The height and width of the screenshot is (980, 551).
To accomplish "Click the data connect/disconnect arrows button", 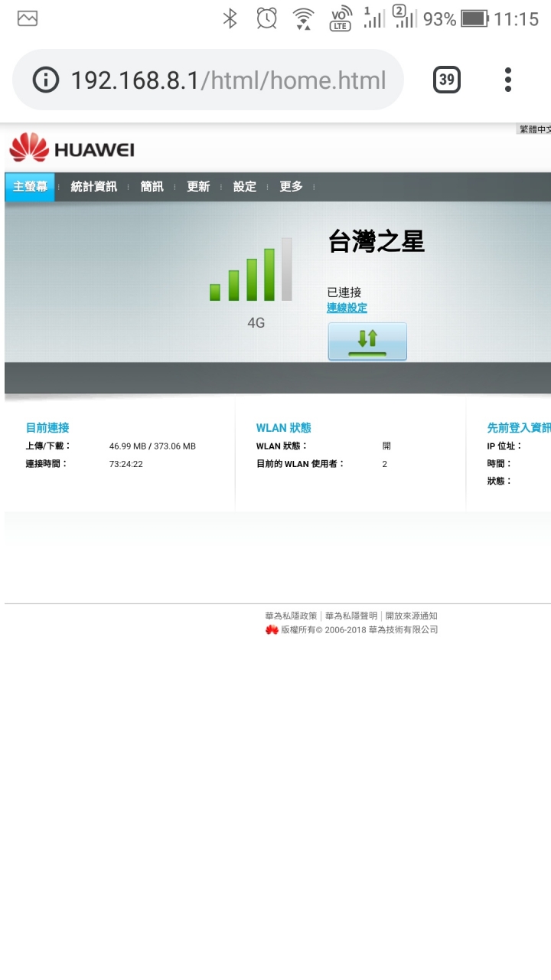I will pos(367,341).
